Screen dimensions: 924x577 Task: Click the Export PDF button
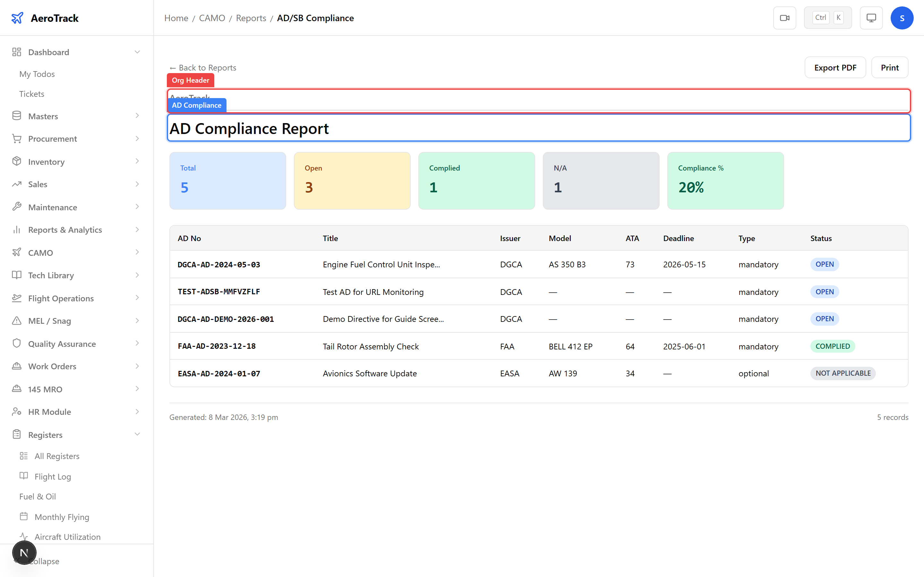(835, 67)
